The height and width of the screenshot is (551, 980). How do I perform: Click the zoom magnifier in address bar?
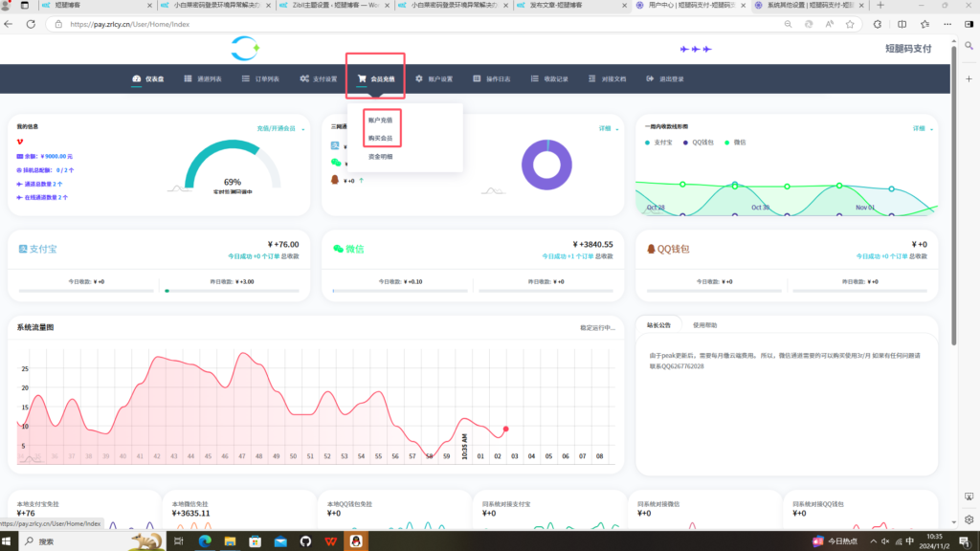coord(789,24)
